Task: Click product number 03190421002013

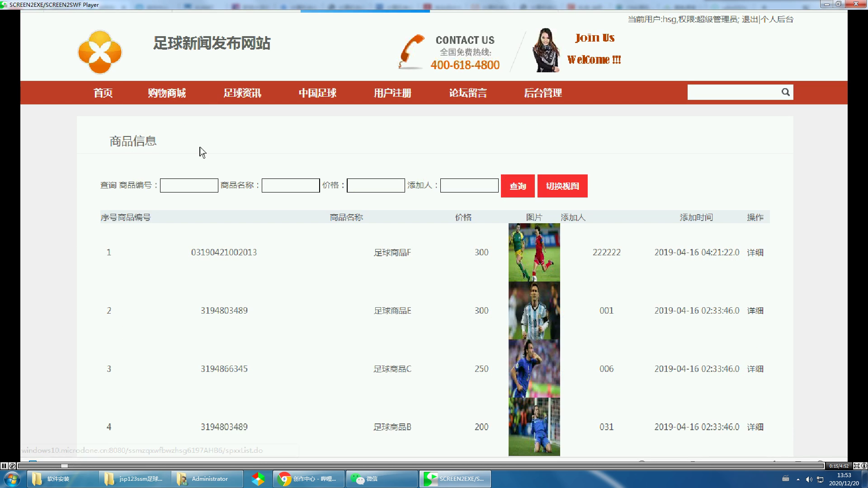Action: click(224, 253)
